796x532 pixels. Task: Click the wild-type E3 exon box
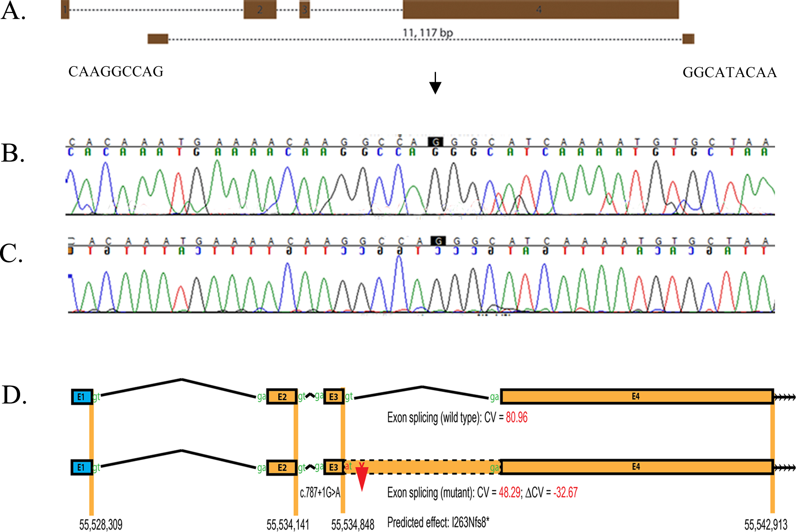click(334, 397)
